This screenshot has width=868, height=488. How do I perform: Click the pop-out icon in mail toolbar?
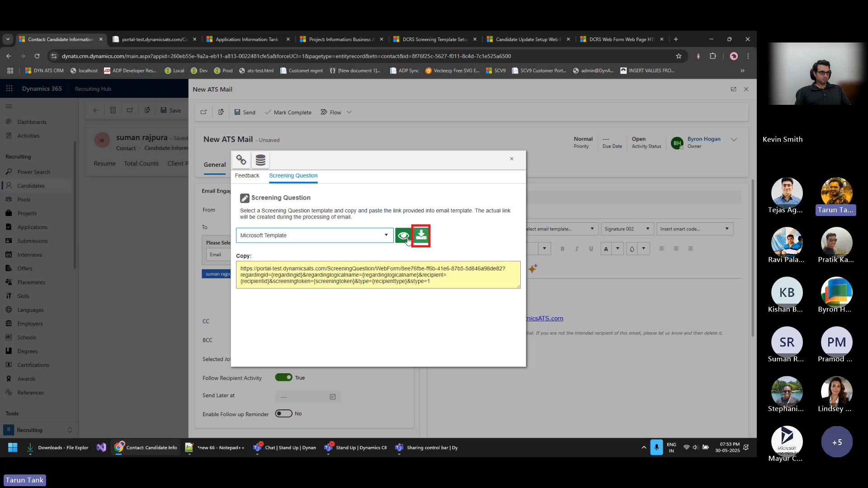203,112
